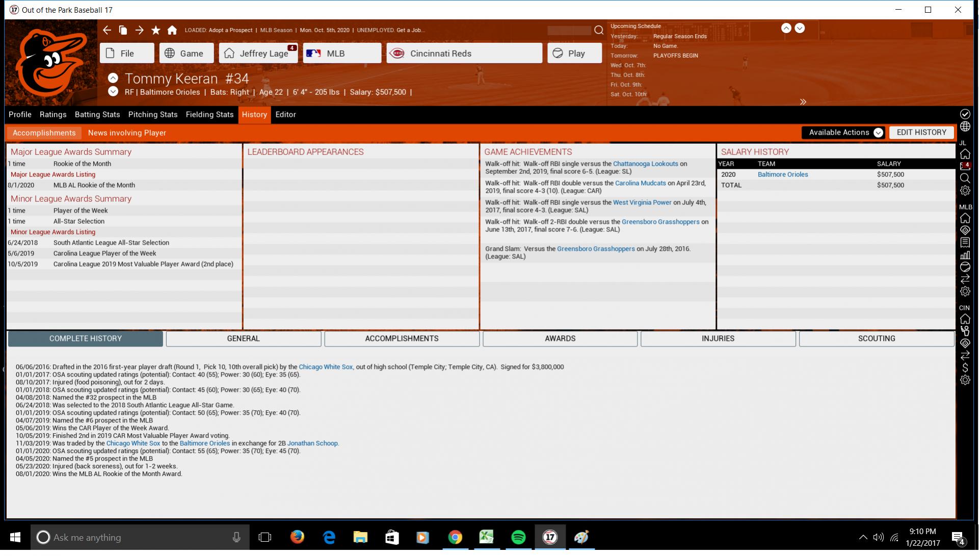The image size is (980, 556).
Task: Open the JL settings gear icon
Action: pos(965,191)
